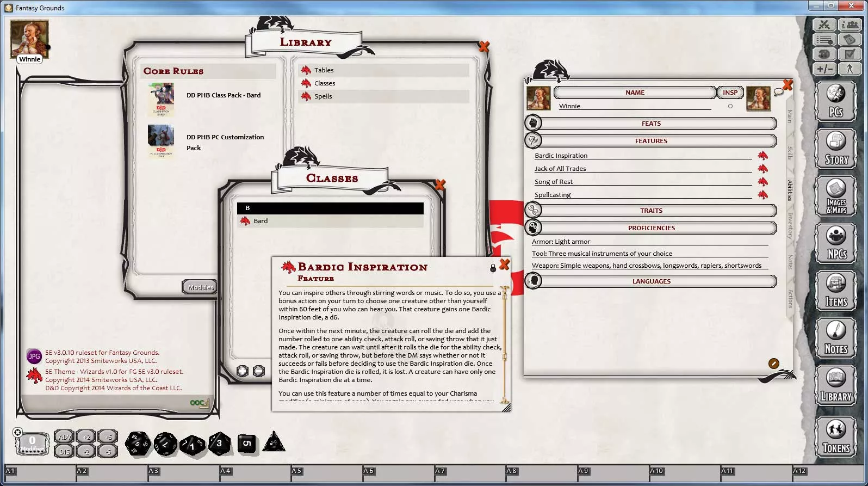Collapse the FEATURES section header
Viewport: 868px width, 486px height.
651,141
